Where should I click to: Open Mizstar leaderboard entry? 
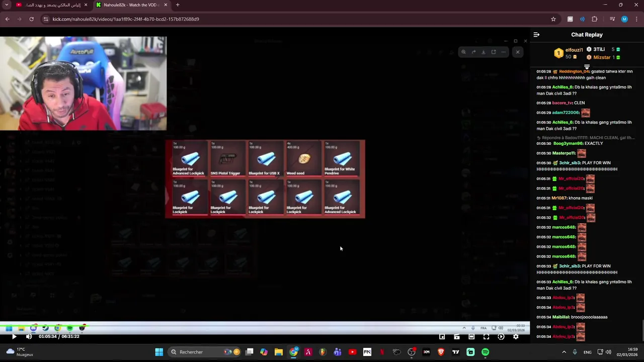click(x=602, y=57)
